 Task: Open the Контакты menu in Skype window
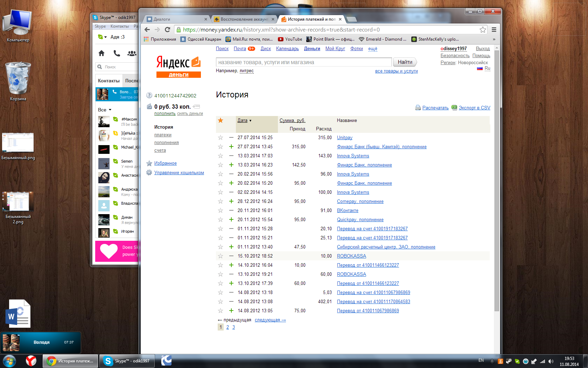(x=120, y=26)
